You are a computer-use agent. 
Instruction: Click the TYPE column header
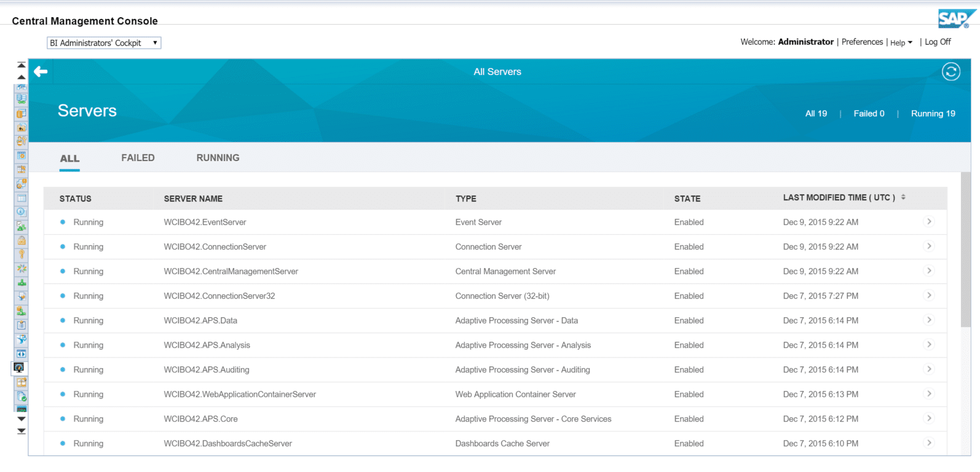(x=466, y=199)
